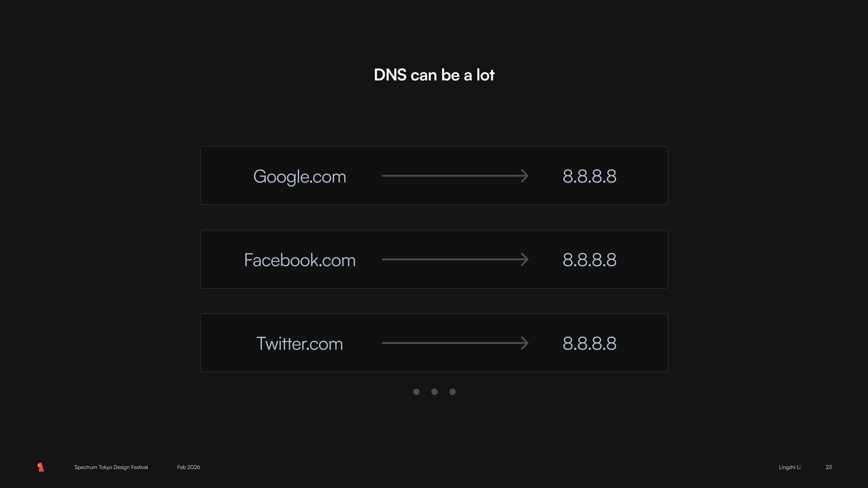The height and width of the screenshot is (488, 868).
Task: Click the "Lingzhi Li" author name
Action: point(789,467)
